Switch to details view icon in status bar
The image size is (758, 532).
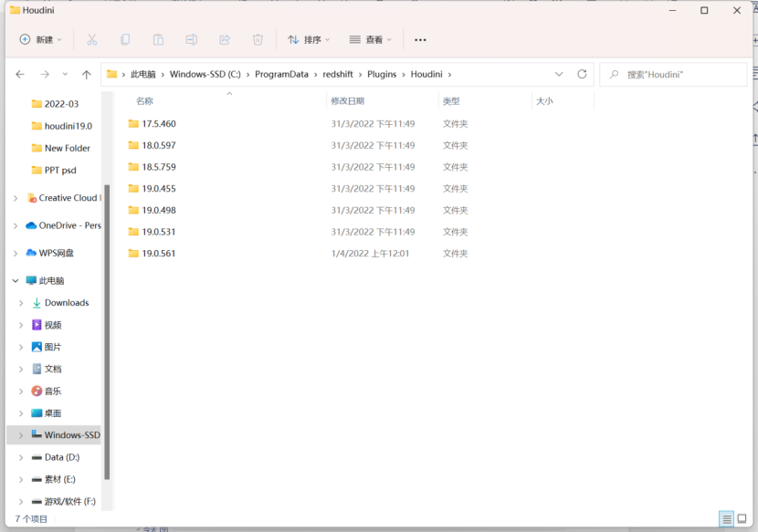pyautogui.click(x=727, y=519)
